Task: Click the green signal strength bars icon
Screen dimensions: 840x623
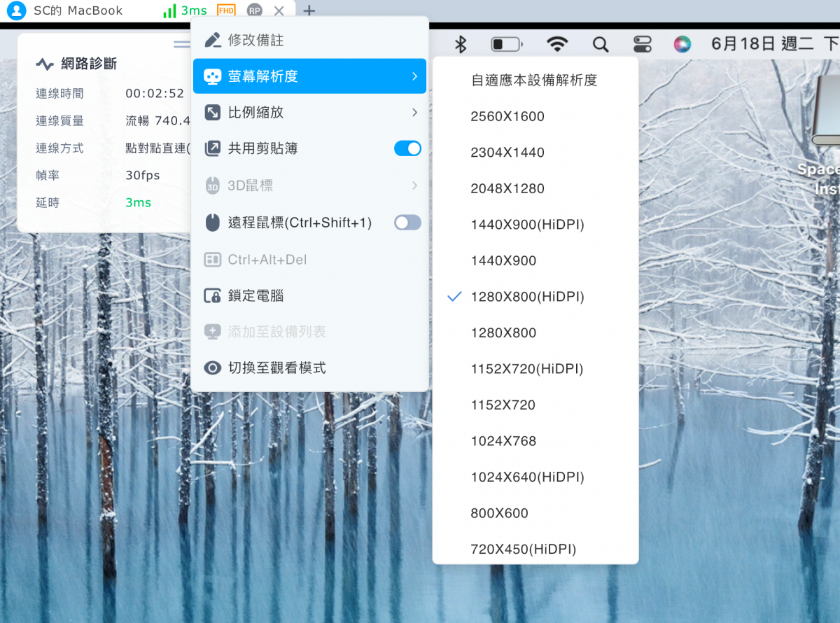Action: point(169,11)
